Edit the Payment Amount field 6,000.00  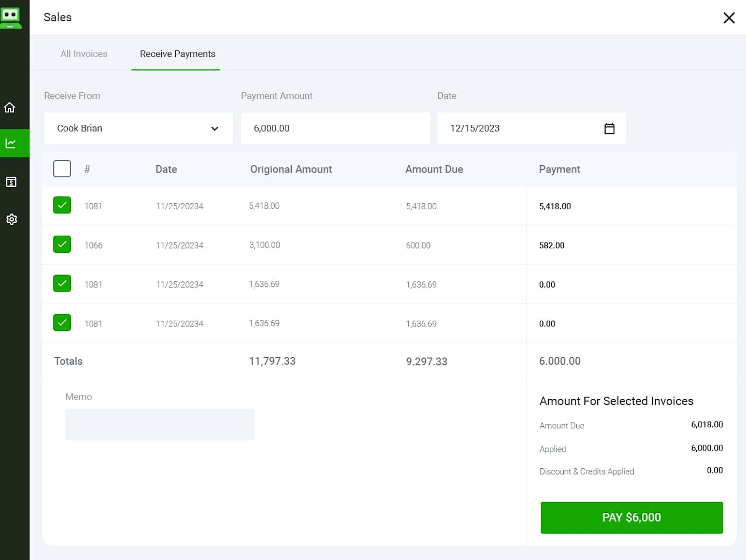(x=335, y=128)
